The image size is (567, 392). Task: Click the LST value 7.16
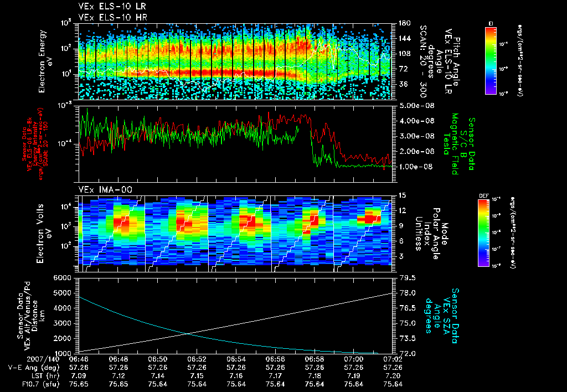click(236, 376)
